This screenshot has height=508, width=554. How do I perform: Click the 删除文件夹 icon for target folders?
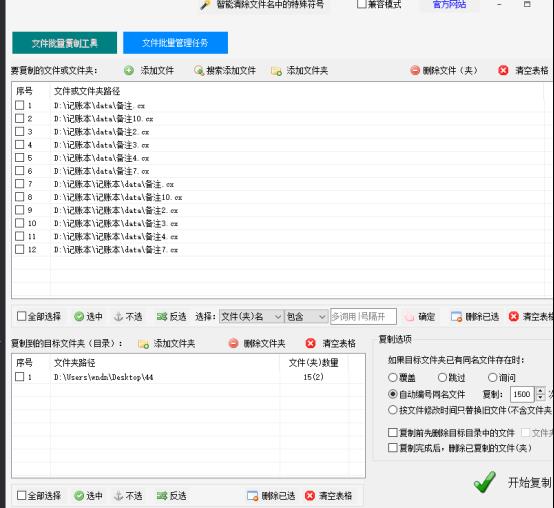click(234, 343)
